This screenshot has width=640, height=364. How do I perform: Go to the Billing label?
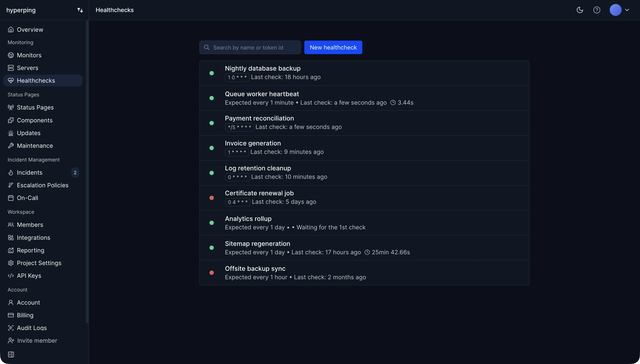tap(25, 315)
